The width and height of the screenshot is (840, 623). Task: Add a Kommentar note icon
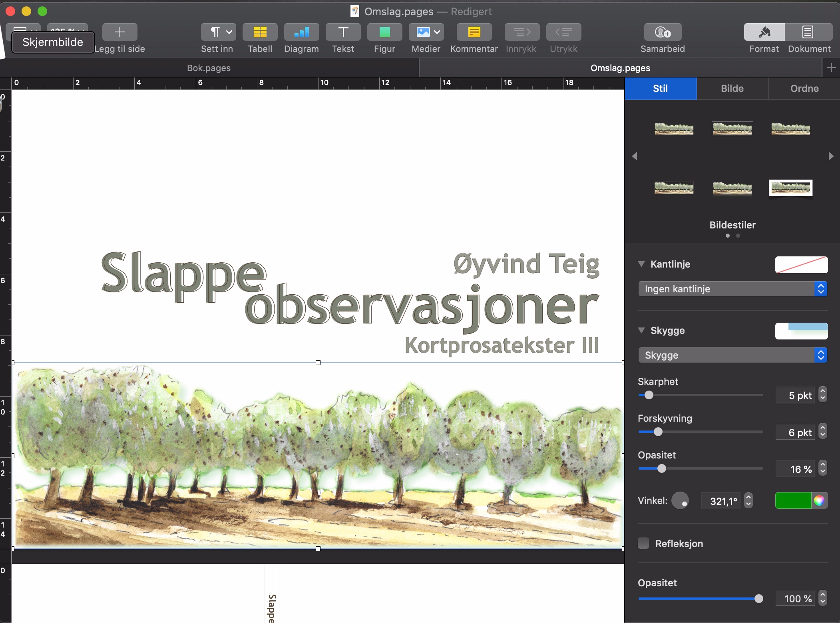474,32
